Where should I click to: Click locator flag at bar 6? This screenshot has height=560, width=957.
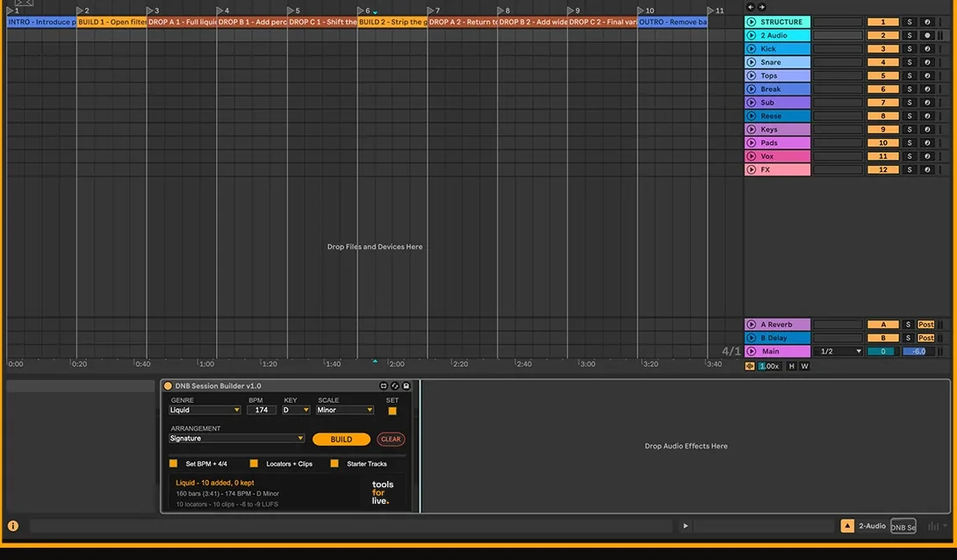361,11
